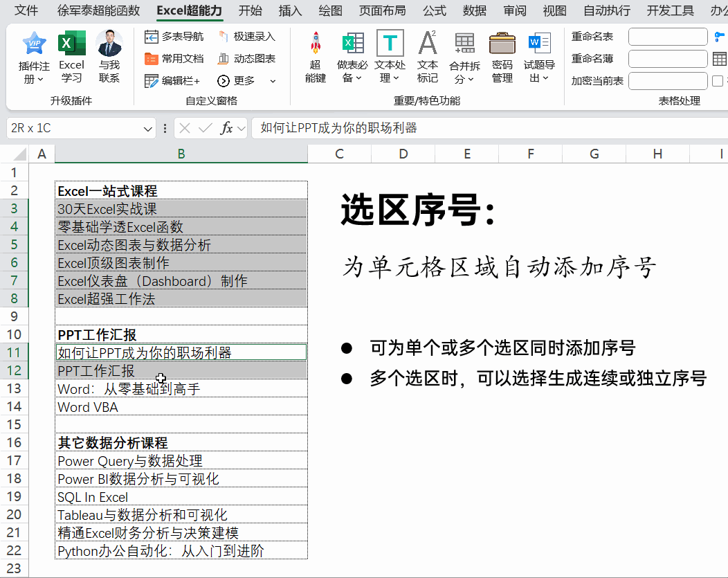This screenshot has width=728, height=578.
Task: Expand the 文本处理 dropdown chevron
Action: click(x=396, y=78)
